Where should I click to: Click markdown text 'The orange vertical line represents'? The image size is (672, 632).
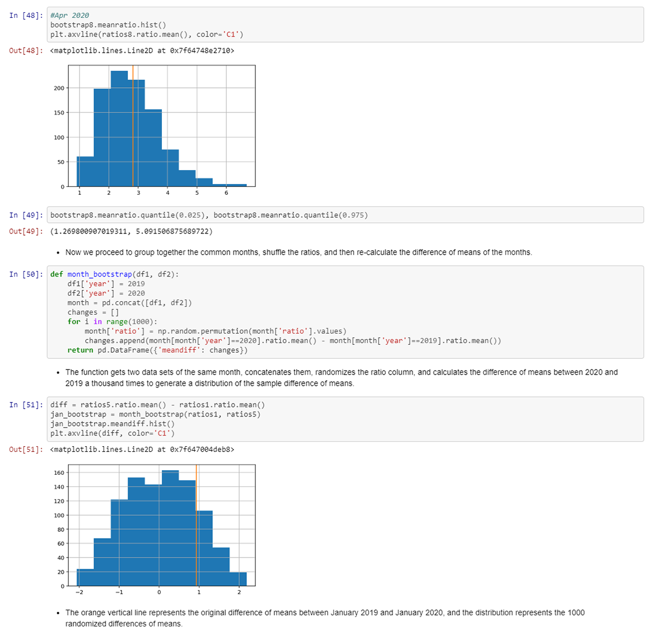point(325,618)
